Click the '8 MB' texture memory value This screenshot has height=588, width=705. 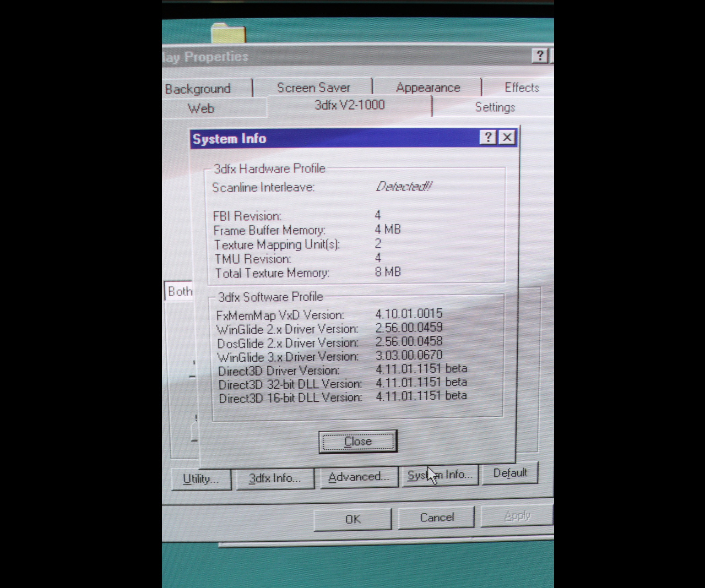coord(388,272)
